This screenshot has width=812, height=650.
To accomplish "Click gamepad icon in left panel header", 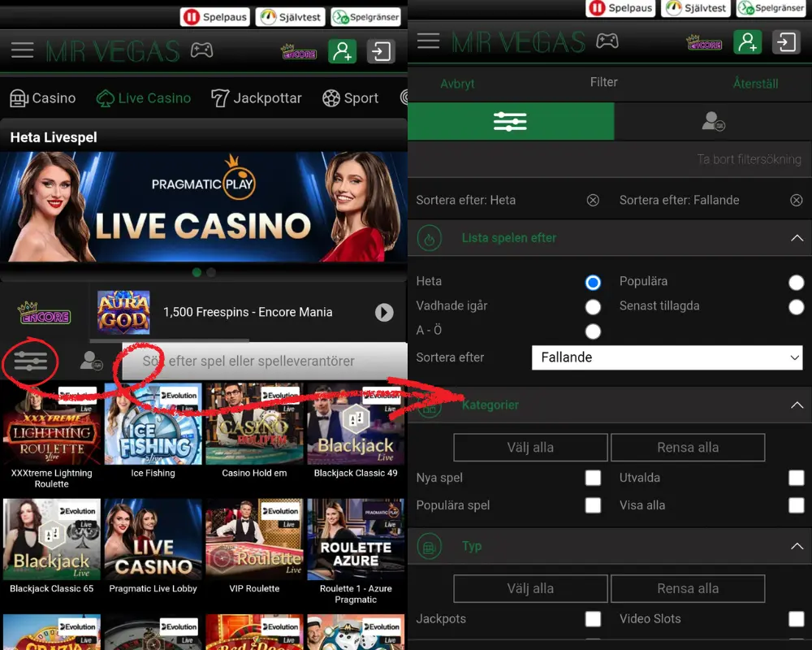I will pyautogui.click(x=201, y=50).
